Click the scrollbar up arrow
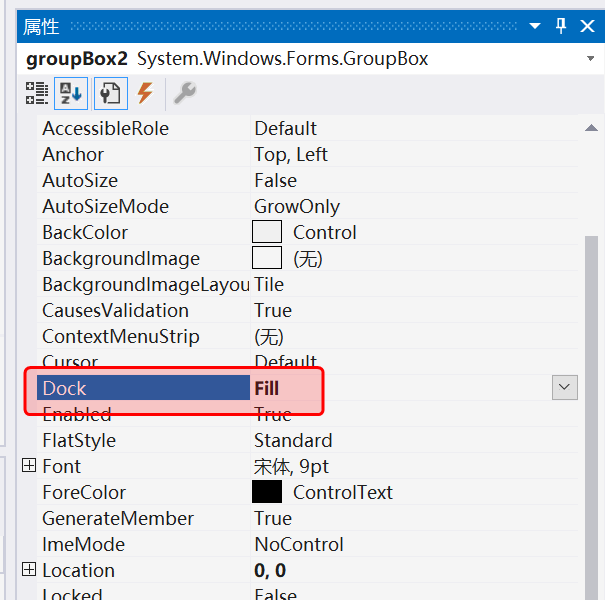Viewport: 605px width, 600px height. [591, 127]
